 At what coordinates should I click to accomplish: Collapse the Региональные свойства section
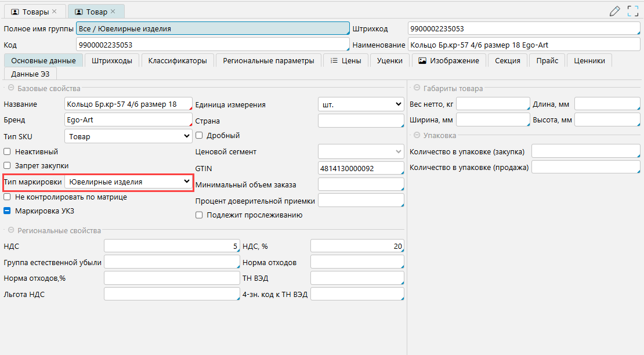pyautogui.click(x=10, y=231)
